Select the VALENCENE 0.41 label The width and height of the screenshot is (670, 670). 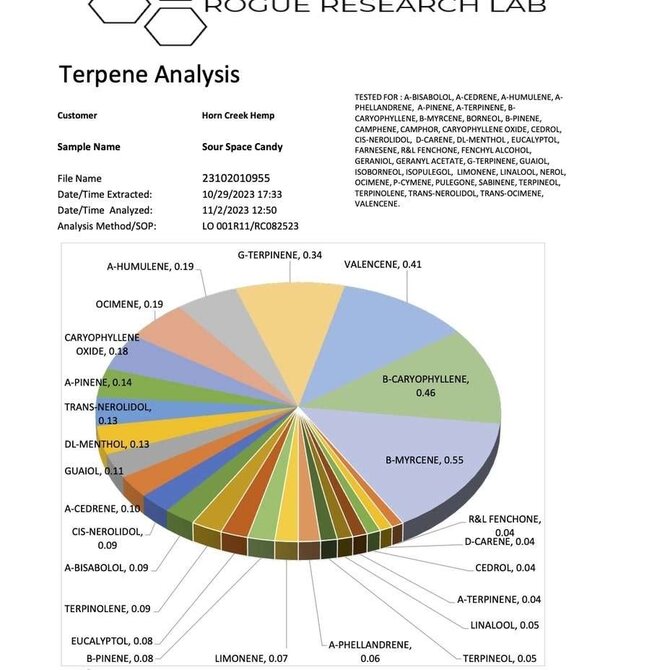point(383,264)
